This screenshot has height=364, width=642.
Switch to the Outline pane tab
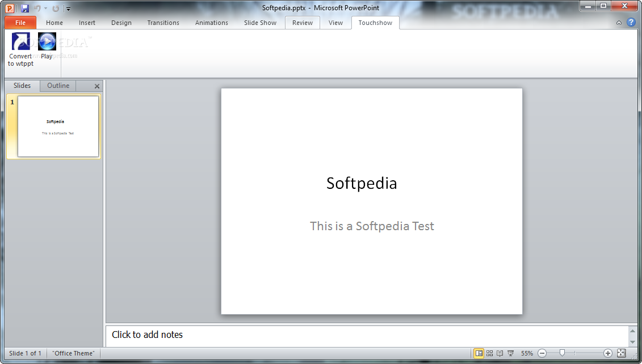click(58, 86)
